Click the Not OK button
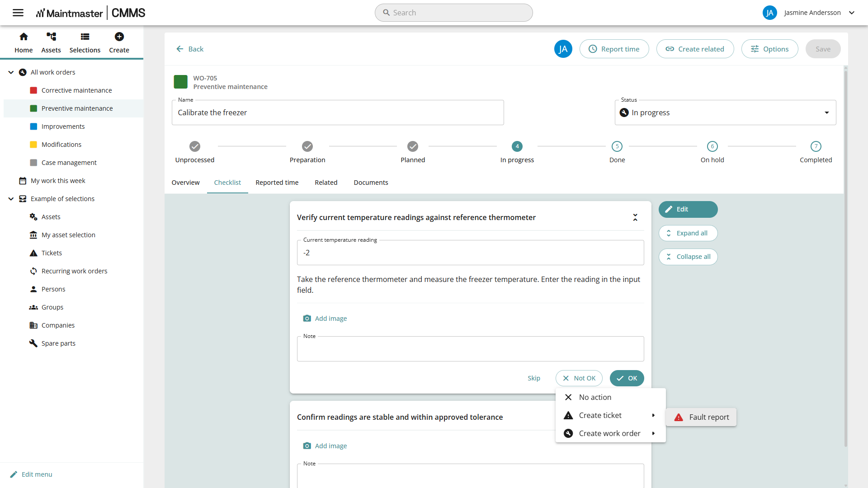The width and height of the screenshot is (868, 488). 579,378
